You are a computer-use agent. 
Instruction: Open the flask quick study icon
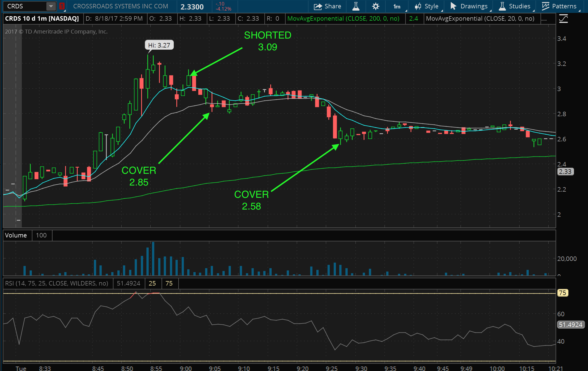point(356,6)
